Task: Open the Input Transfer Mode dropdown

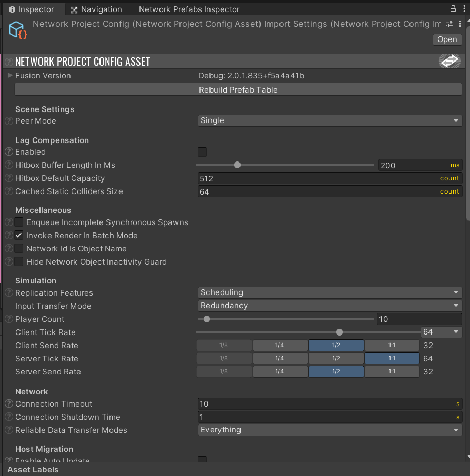Action: tap(330, 306)
